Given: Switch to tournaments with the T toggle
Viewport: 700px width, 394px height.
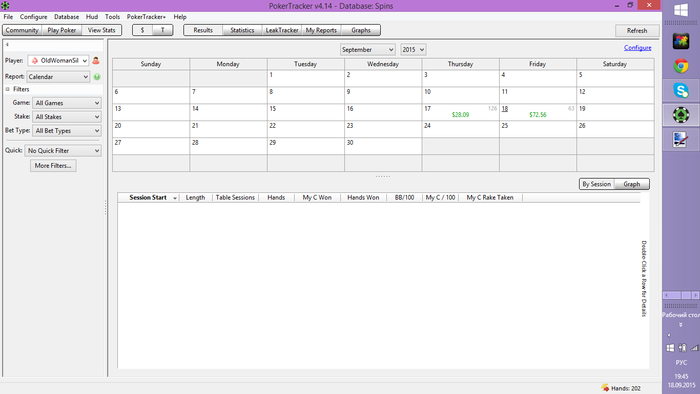Looking at the screenshot, I should click(162, 30).
